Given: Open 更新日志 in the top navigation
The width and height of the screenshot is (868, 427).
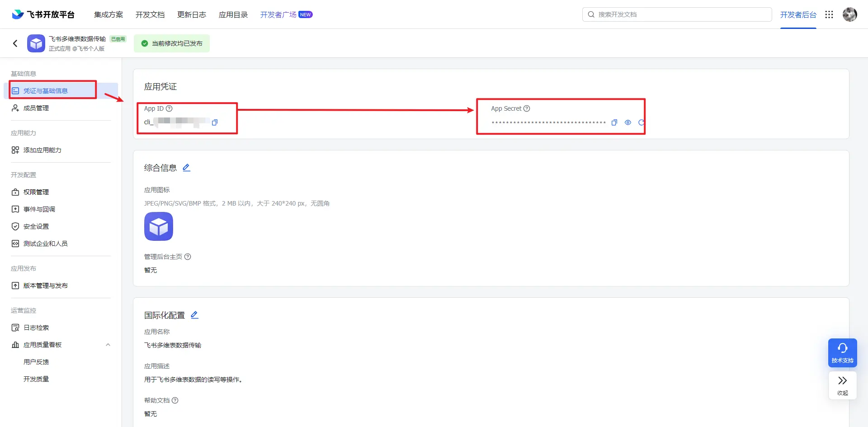Looking at the screenshot, I should [x=192, y=14].
